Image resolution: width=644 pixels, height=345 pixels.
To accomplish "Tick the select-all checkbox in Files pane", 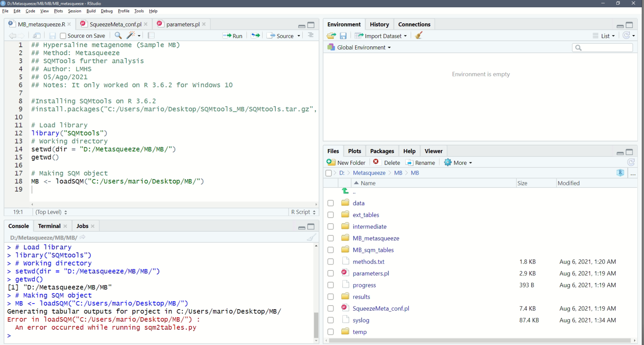I will [x=328, y=173].
